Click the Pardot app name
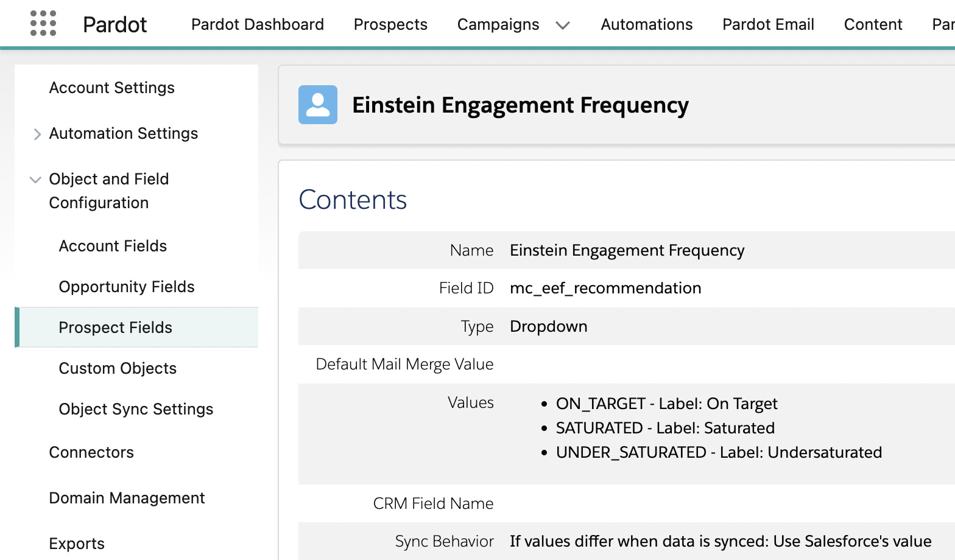 pos(115,24)
